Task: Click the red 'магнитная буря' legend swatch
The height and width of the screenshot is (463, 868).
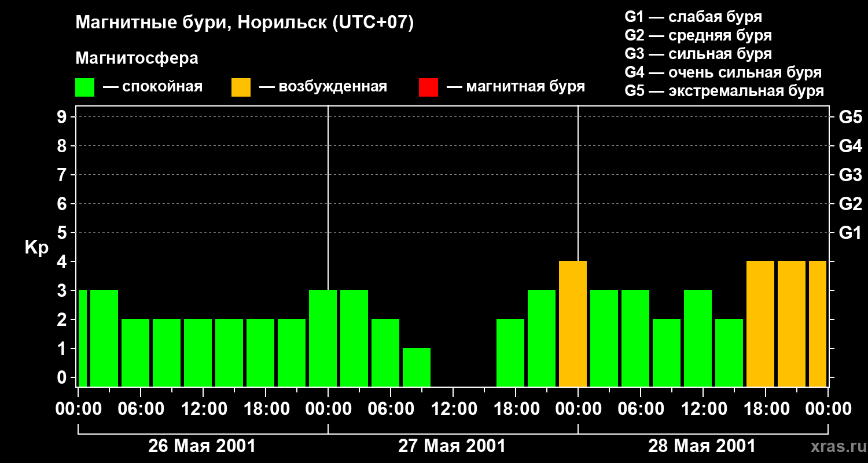Action: coord(428,87)
